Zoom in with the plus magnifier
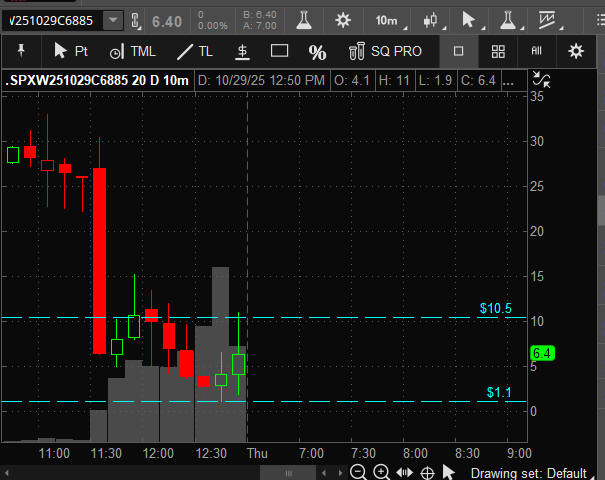This screenshot has width=605, height=480. [x=381, y=472]
